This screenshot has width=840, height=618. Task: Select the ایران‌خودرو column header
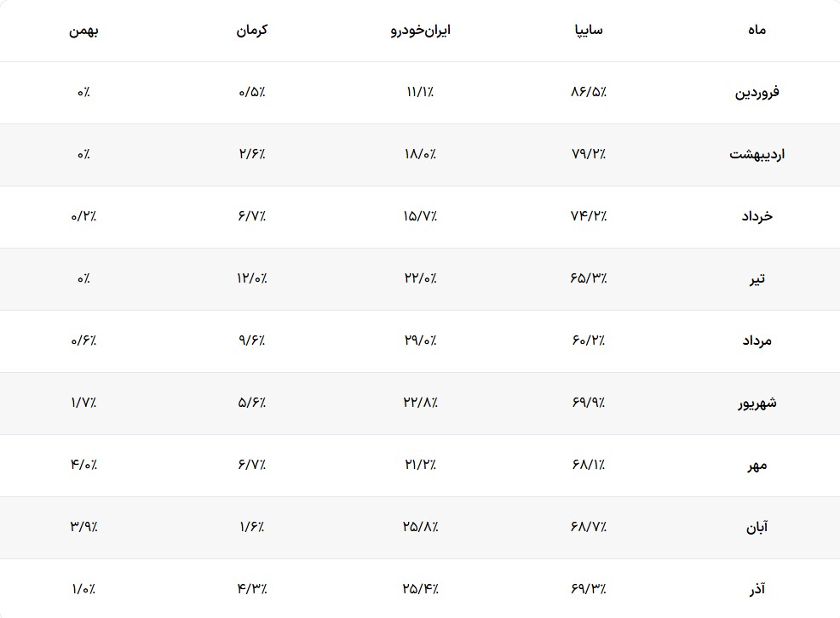click(420, 30)
